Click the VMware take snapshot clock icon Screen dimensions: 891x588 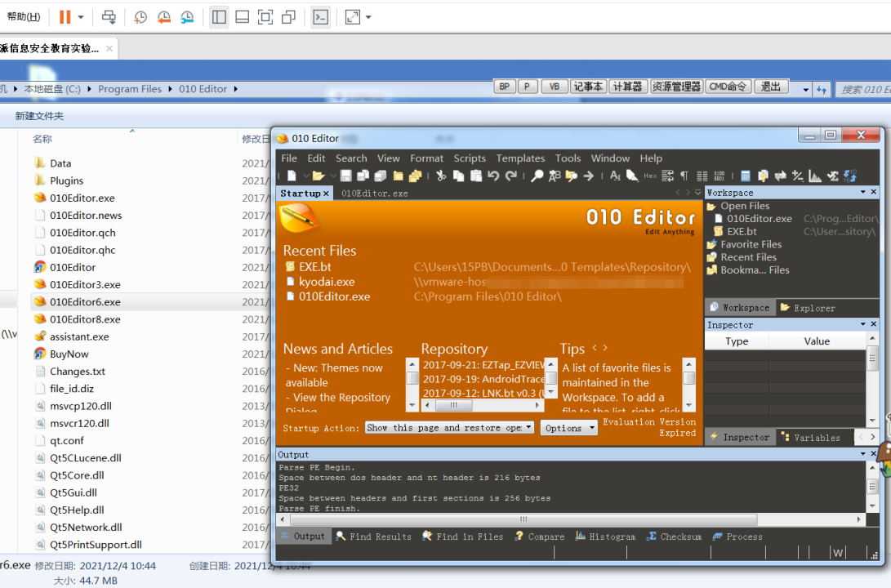[140, 17]
